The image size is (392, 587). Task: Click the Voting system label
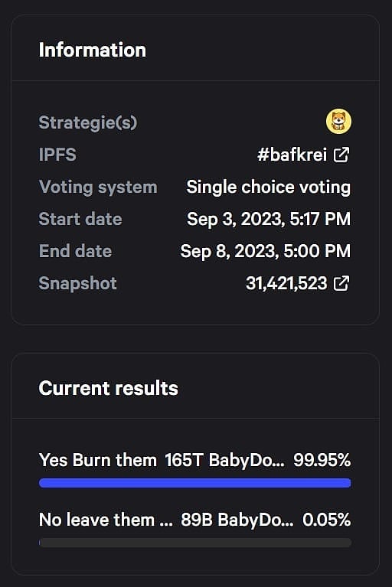(x=98, y=188)
